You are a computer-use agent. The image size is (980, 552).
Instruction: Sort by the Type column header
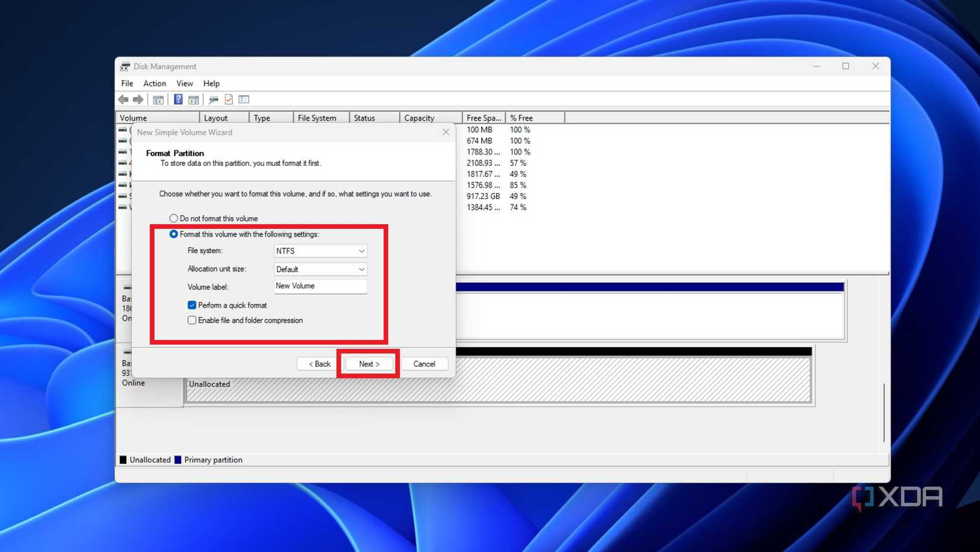tap(271, 118)
